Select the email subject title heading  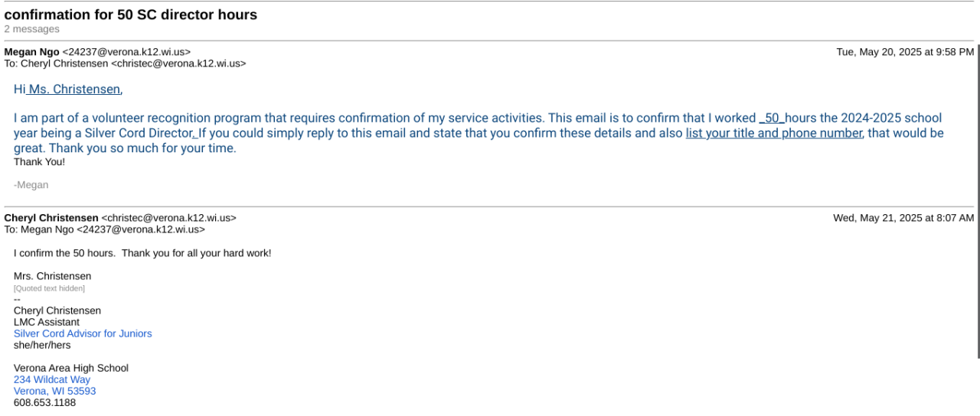(131, 15)
